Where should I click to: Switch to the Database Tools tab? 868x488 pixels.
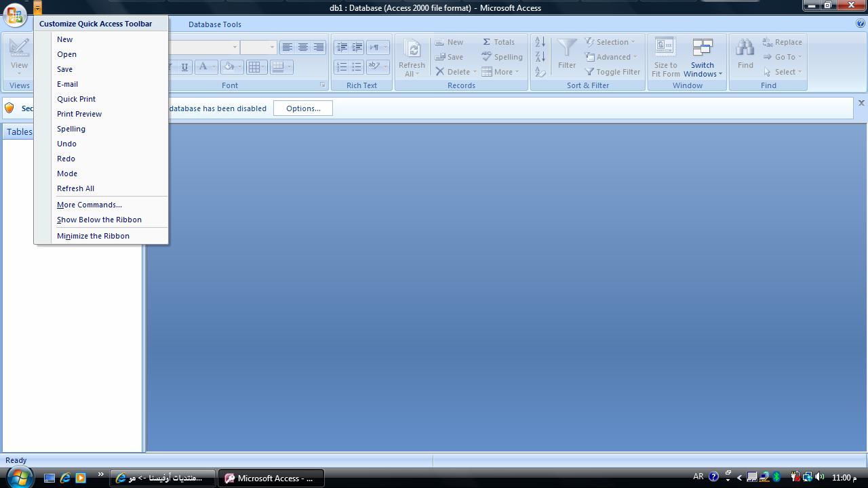pyautogui.click(x=214, y=24)
